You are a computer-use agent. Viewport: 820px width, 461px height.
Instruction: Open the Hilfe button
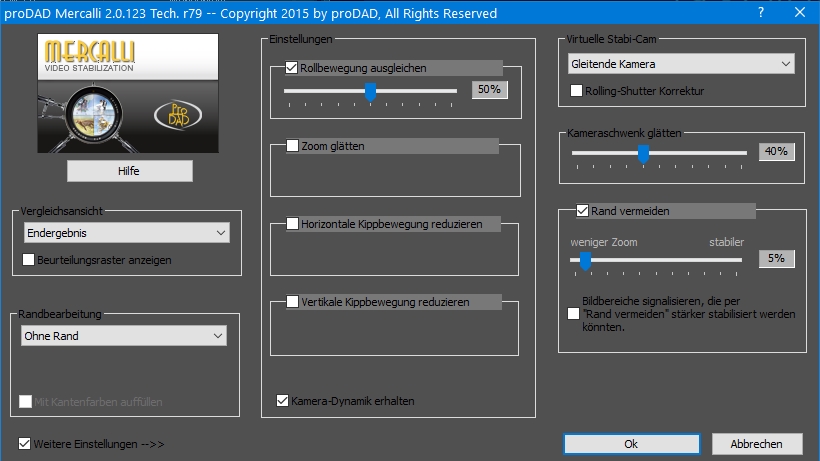click(130, 171)
